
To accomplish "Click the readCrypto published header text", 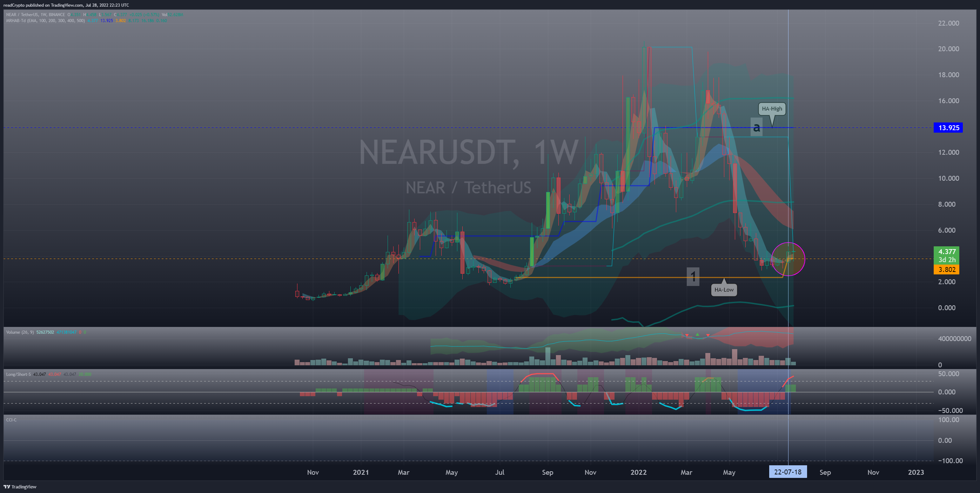I will 66,5.
